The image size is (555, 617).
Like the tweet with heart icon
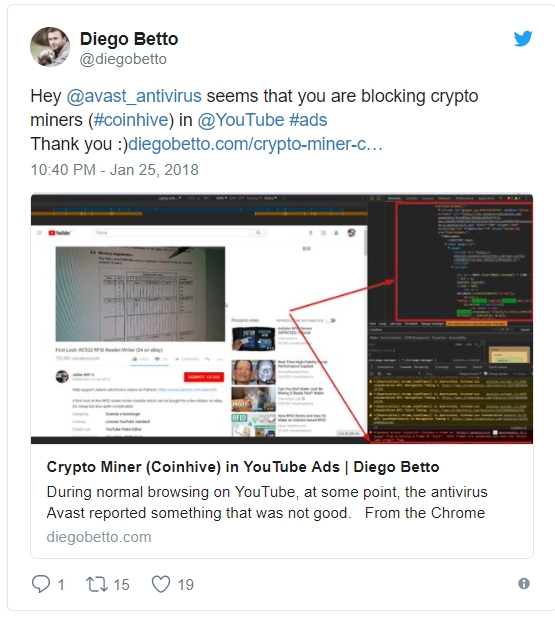click(161, 584)
